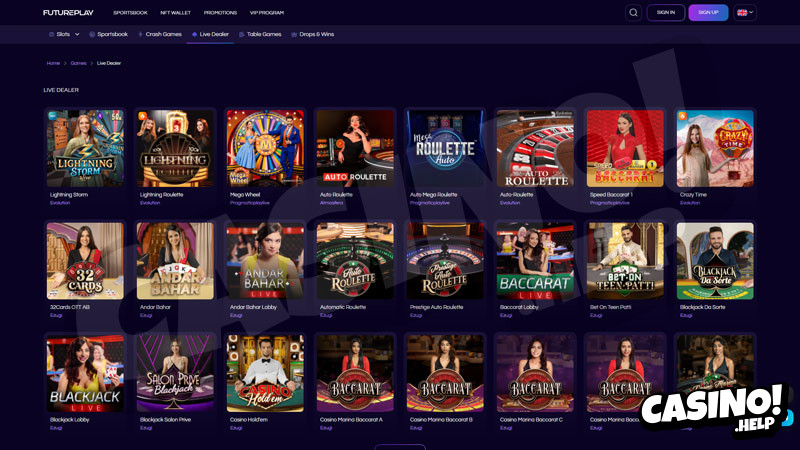The height and width of the screenshot is (450, 800).
Task: Expand the Slots category dropdown
Action: (64, 34)
